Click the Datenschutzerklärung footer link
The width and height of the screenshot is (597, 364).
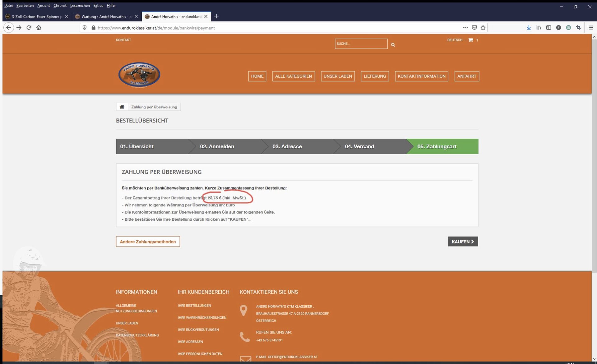(137, 335)
